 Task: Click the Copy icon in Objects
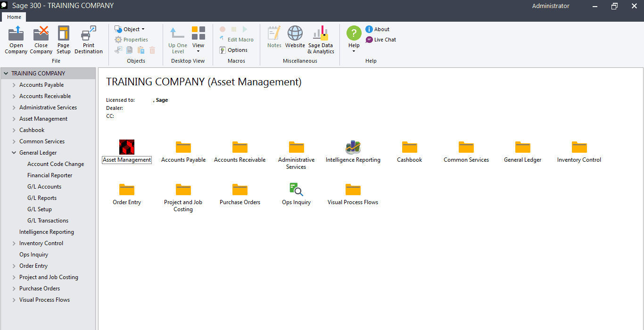pyautogui.click(x=130, y=50)
